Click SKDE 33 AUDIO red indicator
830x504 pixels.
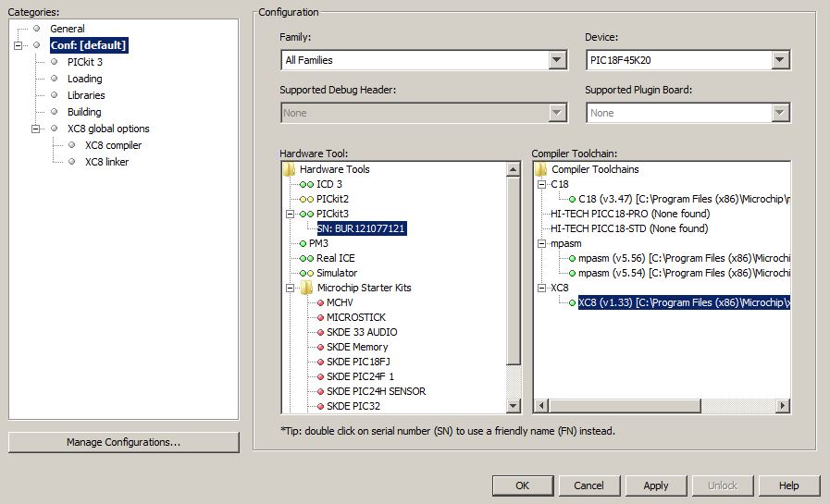320,333
